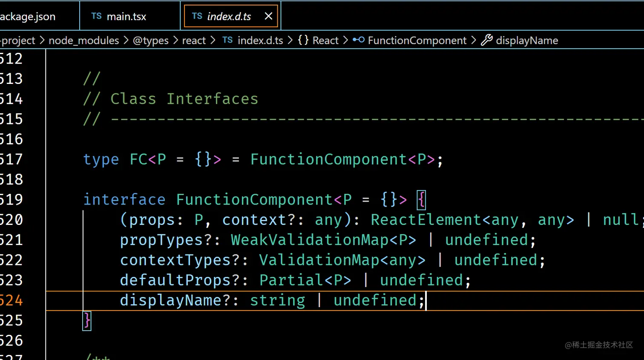Click 'propTypes?' property name

pos(166,240)
